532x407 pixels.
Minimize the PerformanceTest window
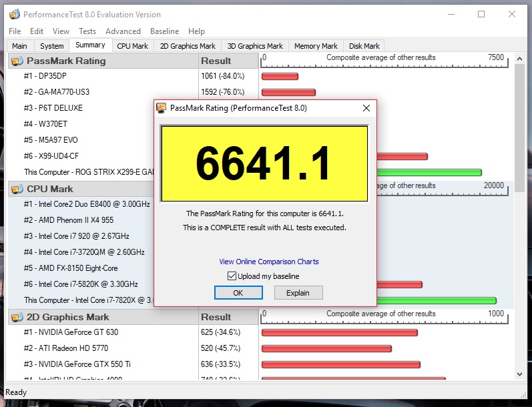pyautogui.click(x=450, y=14)
